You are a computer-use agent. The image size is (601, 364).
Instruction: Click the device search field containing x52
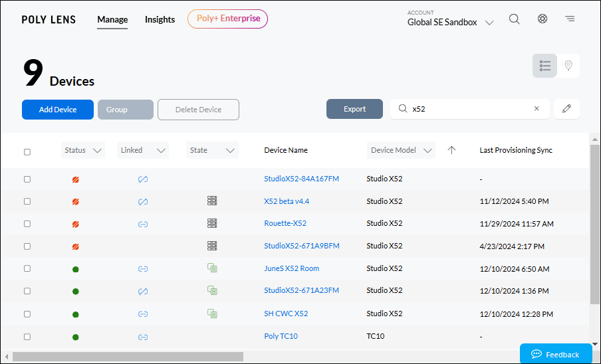469,109
